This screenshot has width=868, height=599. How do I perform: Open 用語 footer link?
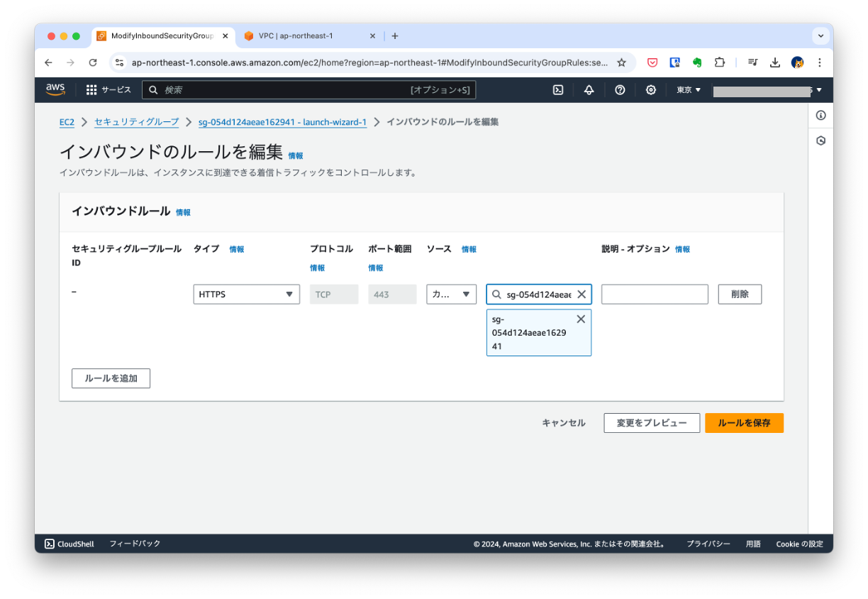click(x=753, y=544)
